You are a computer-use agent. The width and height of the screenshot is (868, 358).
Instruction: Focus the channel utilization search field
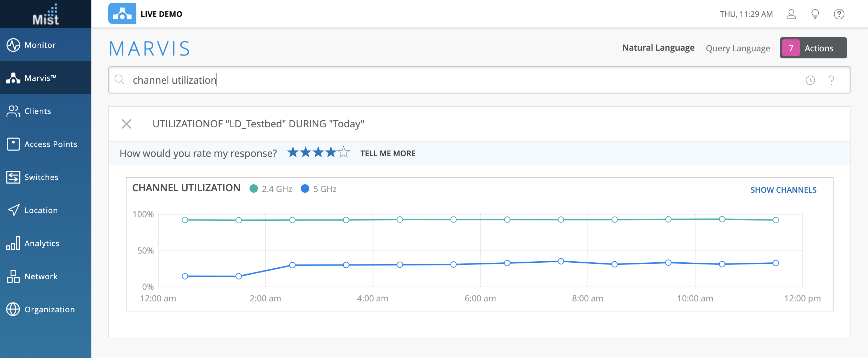(457, 80)
